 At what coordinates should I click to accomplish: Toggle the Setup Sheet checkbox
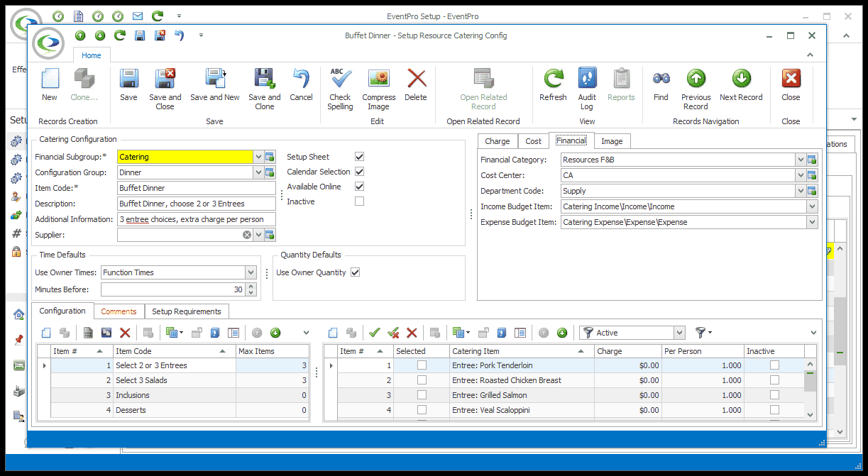tap(359, 157)
